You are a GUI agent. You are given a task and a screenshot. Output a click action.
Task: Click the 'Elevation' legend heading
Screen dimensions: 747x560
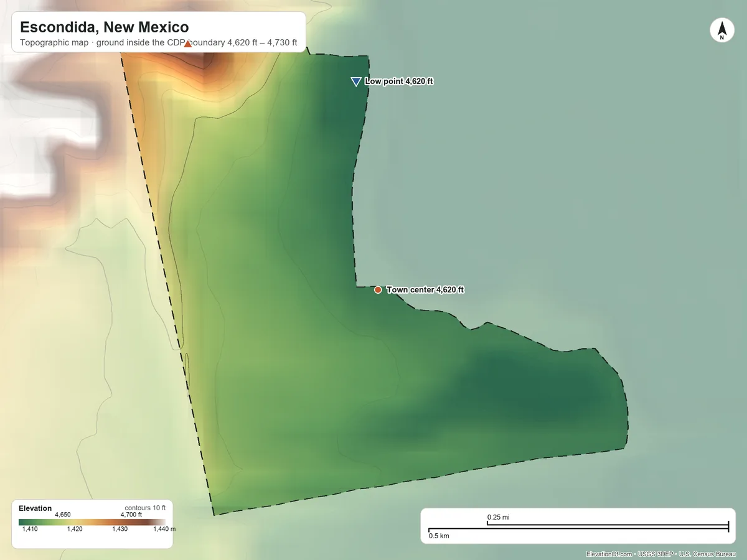tap(35, 508)
